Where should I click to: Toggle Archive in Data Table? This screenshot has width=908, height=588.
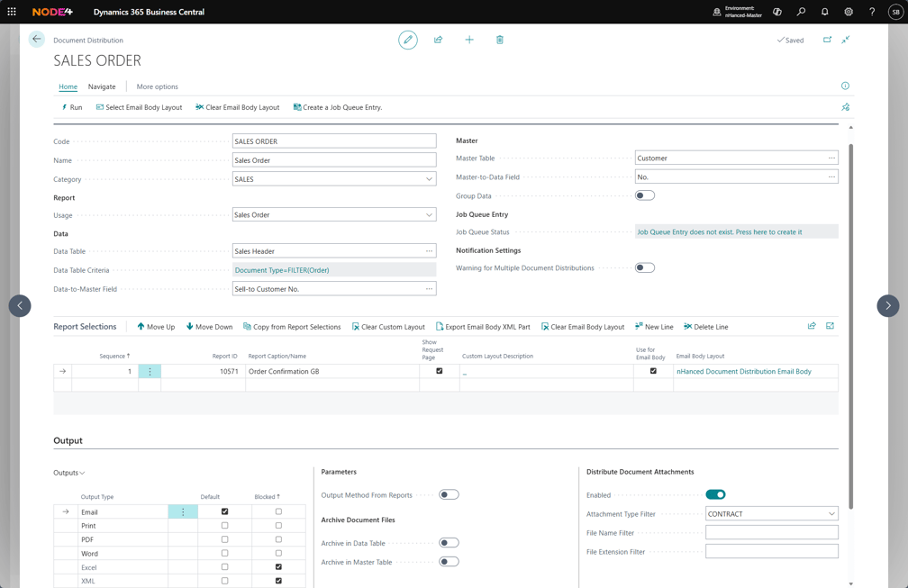coord(449,543)
